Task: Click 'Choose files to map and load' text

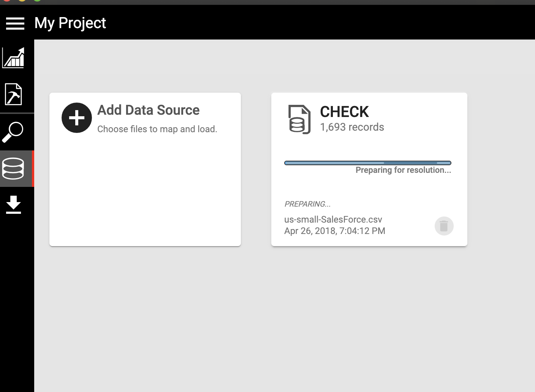Action: tap(157, 129)
